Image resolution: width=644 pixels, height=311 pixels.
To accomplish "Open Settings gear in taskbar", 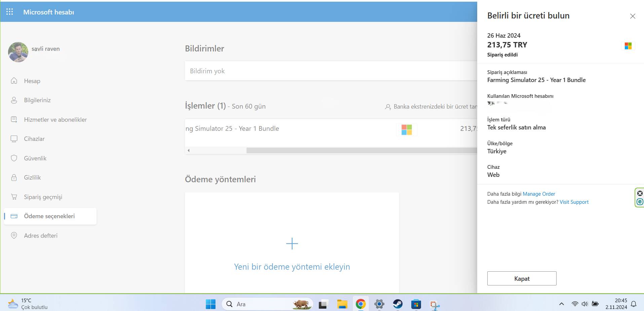I will click(x=379, y=304).
